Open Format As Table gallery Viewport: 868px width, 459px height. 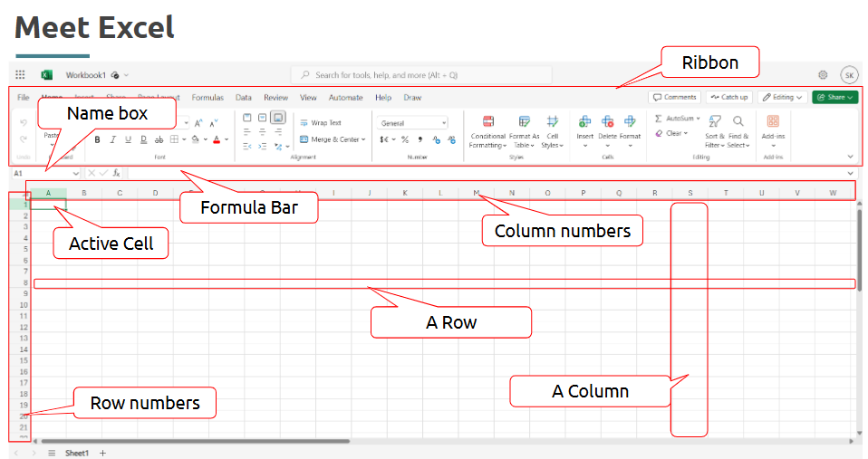click(524, 131)
